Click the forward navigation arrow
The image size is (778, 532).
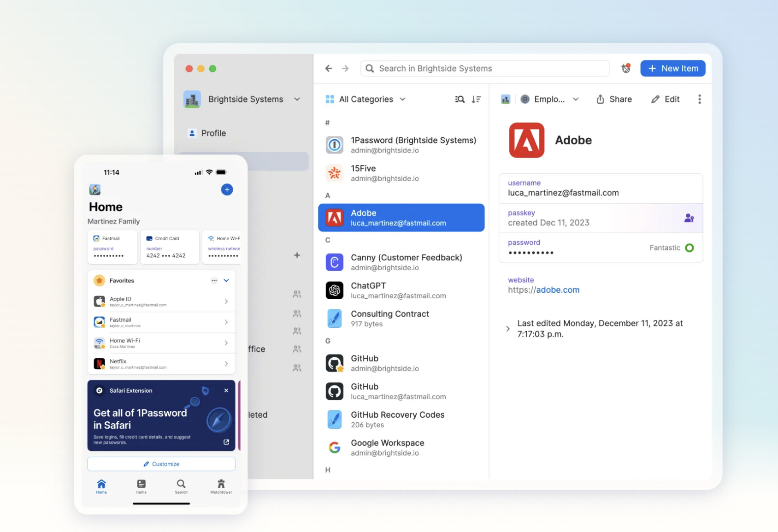point(345,69)
